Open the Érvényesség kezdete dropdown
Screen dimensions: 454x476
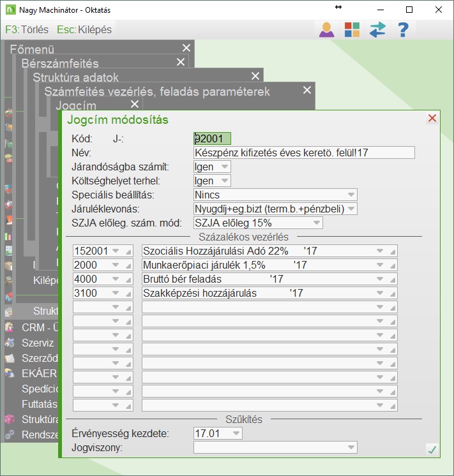236,434
